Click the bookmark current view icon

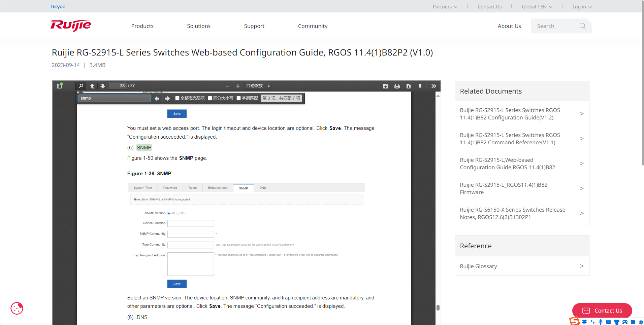(420, 86)
